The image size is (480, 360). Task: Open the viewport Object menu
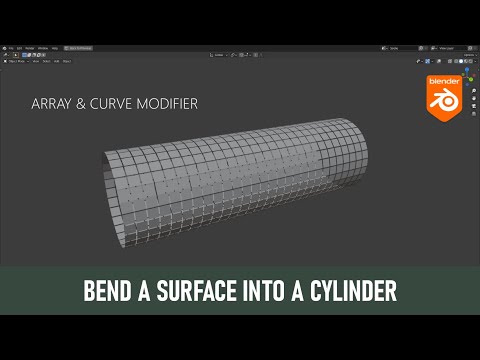(67, 61)
